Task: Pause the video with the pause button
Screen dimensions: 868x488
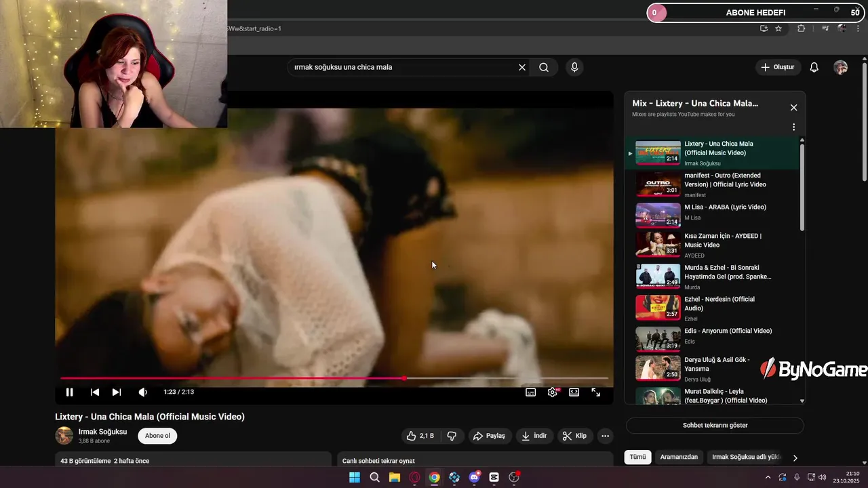Action: (69, 392)
